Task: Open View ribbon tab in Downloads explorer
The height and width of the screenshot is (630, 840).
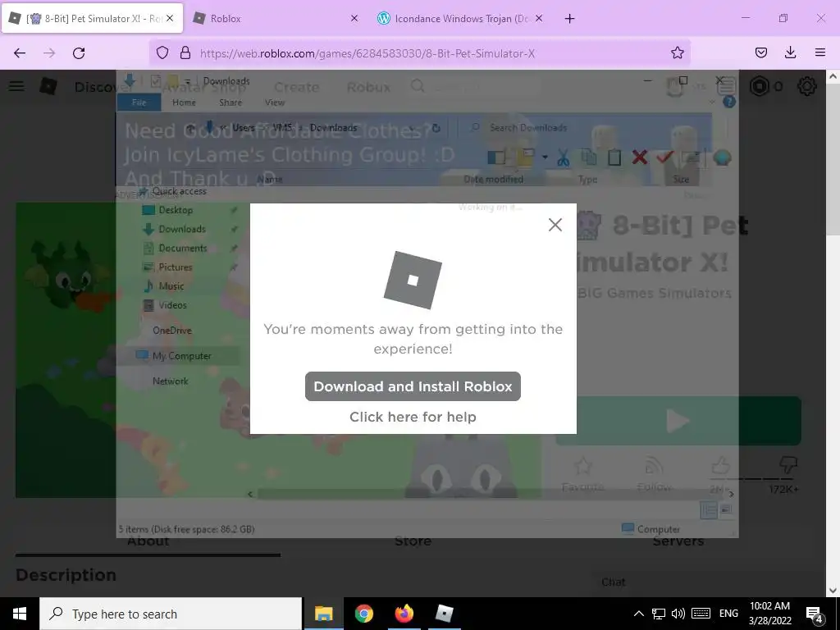Action: [275, 103]
